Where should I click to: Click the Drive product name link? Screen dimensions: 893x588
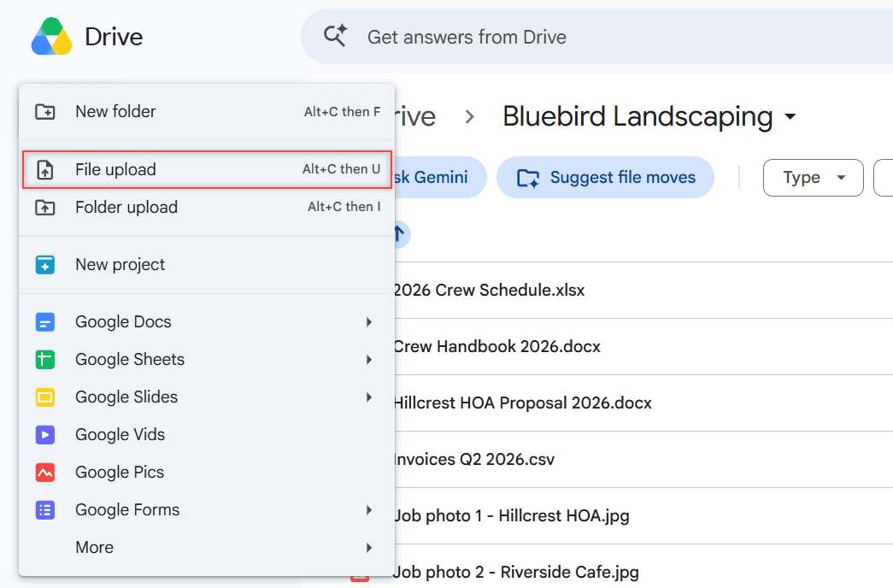click(x=114, y=37)
